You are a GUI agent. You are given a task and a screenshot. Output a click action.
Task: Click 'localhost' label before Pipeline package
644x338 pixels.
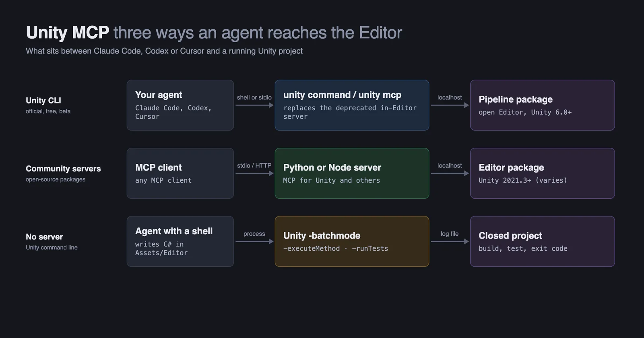click(x=450, y=97)
